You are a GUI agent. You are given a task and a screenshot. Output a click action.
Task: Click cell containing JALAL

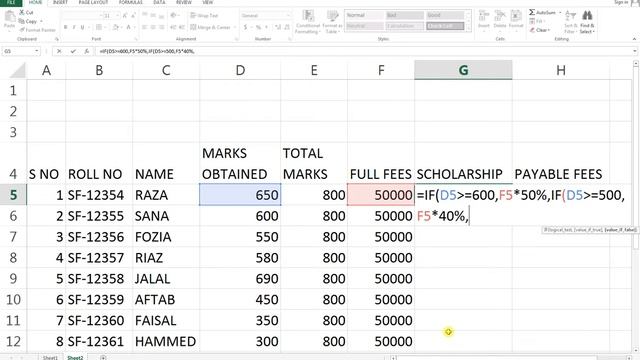166,279
